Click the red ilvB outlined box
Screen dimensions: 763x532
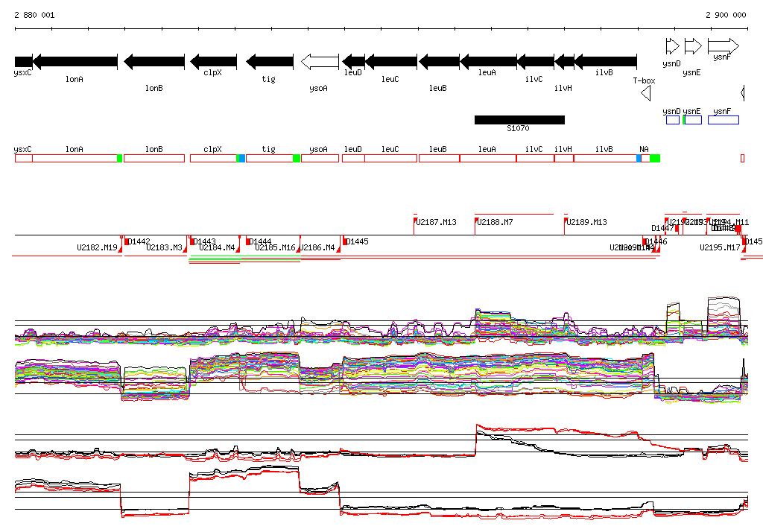tap(605, 158)
